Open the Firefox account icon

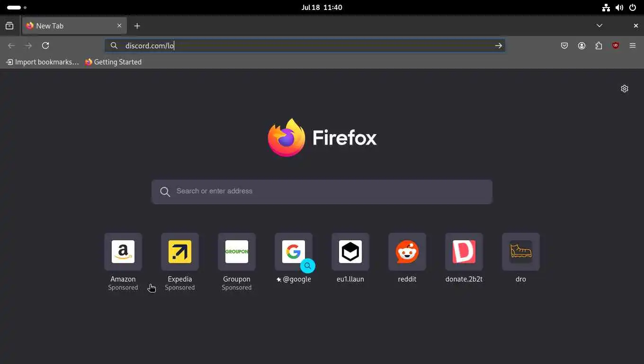(581, 45)
